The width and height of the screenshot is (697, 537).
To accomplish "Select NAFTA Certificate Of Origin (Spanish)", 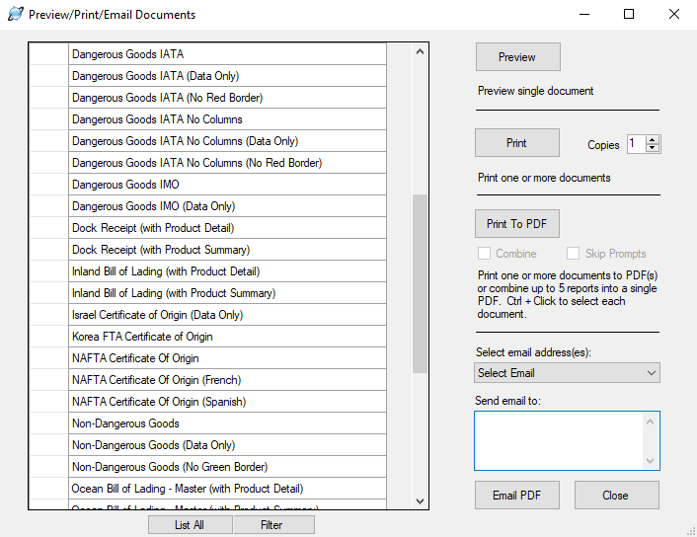I will 228,402.
